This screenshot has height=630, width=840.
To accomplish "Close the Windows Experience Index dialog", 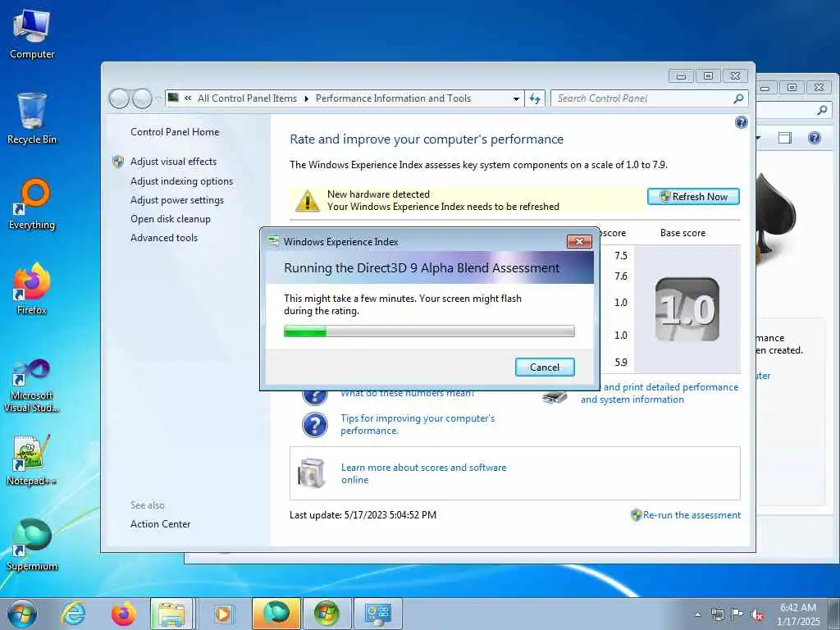I will point(579,242).
